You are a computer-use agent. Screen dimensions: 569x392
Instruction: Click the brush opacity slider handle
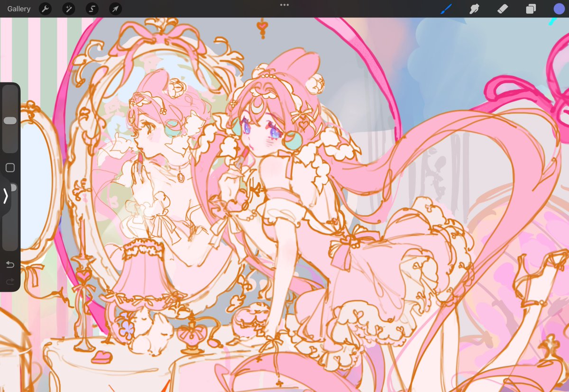point(14,188)
